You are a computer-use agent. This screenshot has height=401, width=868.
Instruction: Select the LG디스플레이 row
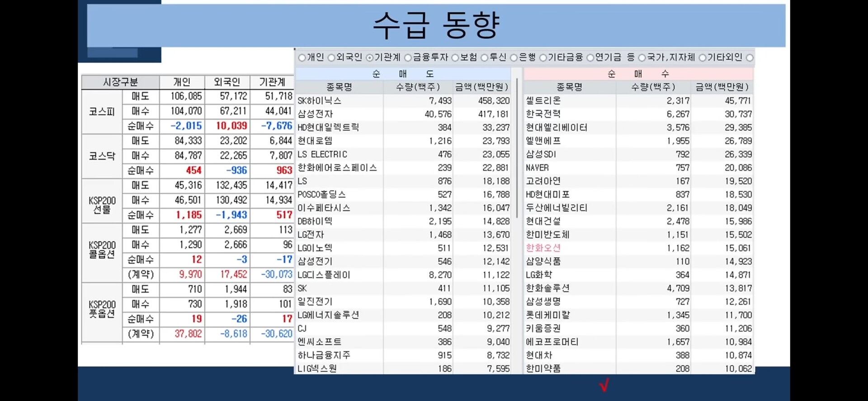click(x=403, y=275)
